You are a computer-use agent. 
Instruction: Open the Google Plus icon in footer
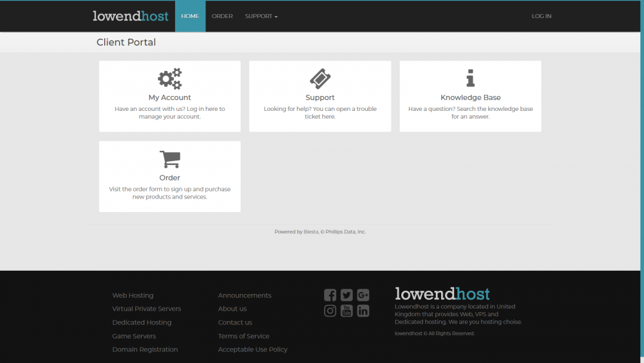[x=363, y=295]
